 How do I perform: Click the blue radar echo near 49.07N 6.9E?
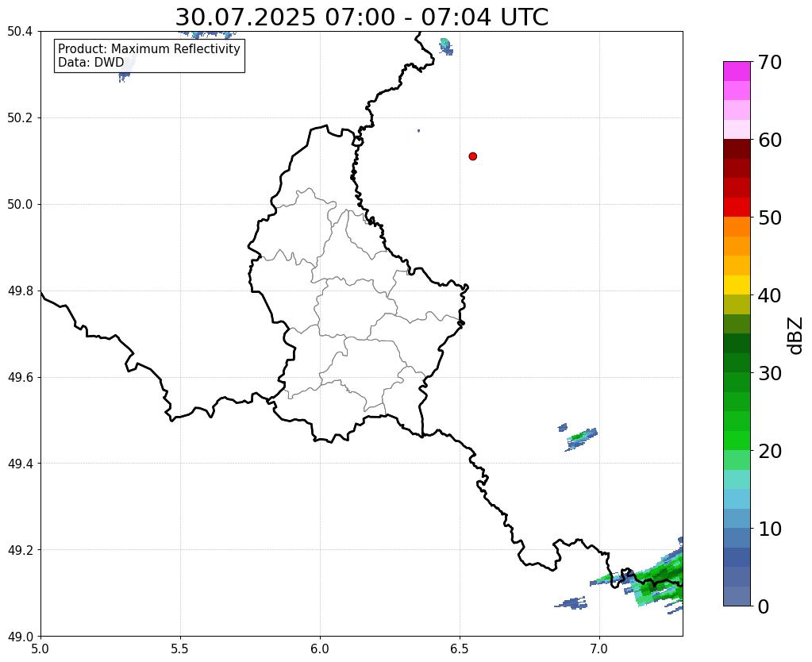[x=572, y=603]
